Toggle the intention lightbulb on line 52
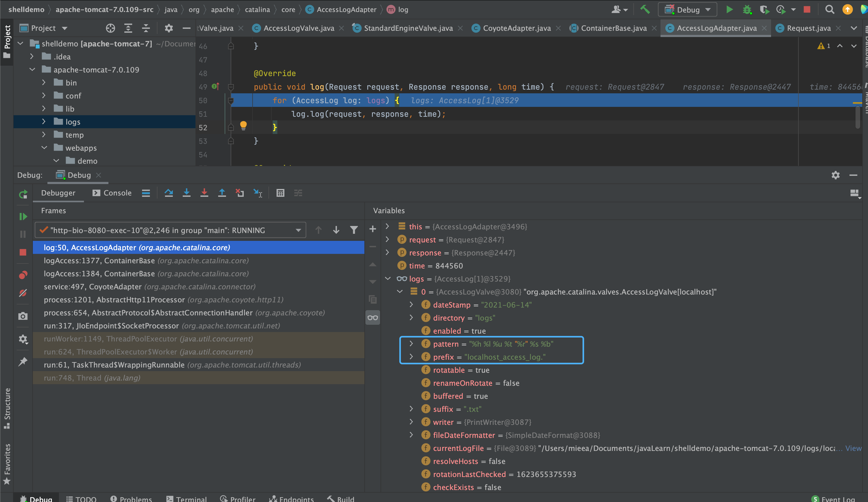 click(x=243, y=125)
